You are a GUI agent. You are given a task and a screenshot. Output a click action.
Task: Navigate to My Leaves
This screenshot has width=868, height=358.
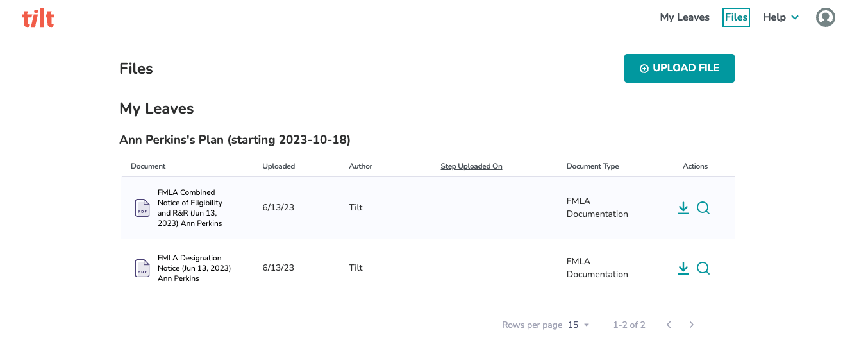685,17
